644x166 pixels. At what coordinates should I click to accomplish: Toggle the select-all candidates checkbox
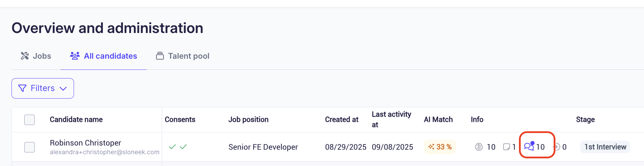(30, 120)
